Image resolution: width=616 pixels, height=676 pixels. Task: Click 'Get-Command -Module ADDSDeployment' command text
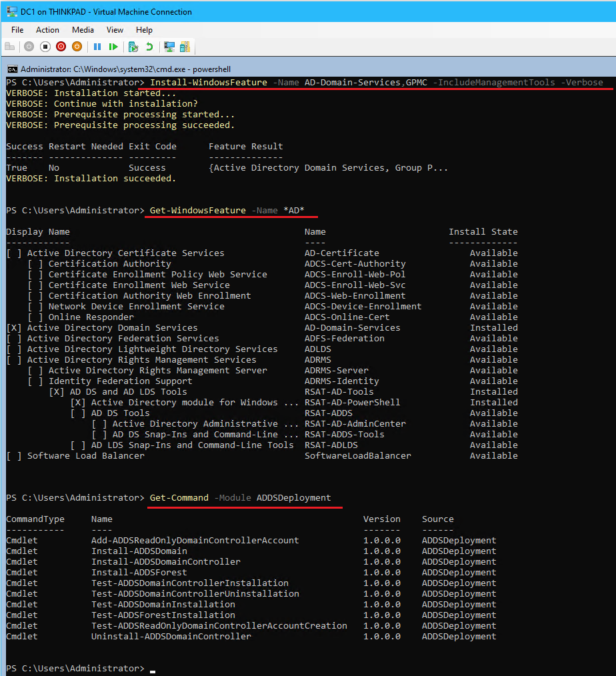pyautogui.click(x=241, y=498)
